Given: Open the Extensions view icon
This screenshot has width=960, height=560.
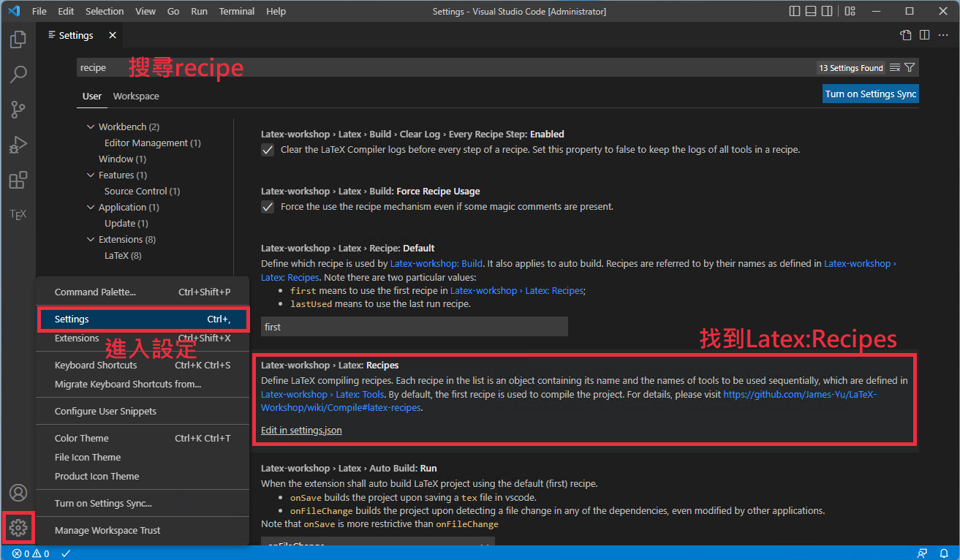Looking at the screenshot, I should [x=18, y=179].
